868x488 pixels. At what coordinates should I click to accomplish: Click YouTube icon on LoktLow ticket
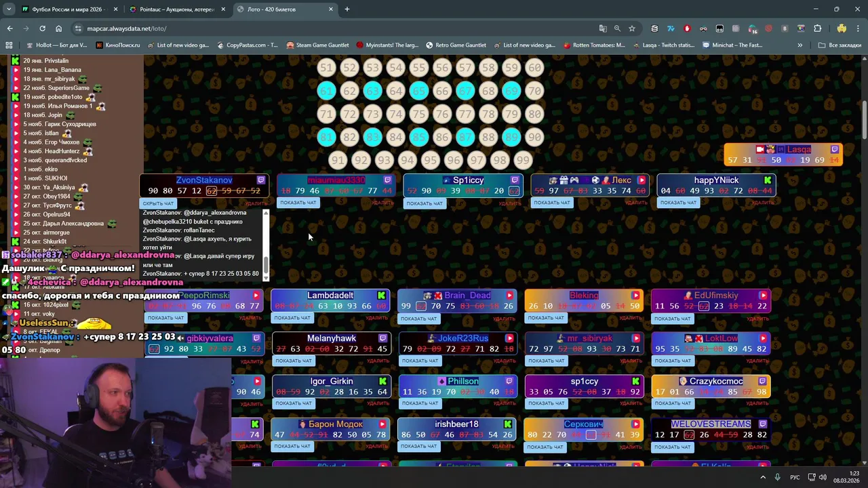coord(763,338)
